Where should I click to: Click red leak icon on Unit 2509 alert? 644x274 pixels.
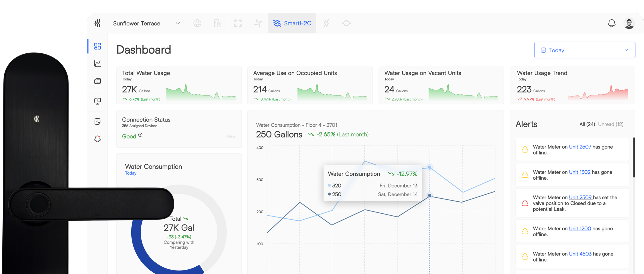(x=525, y=203)
